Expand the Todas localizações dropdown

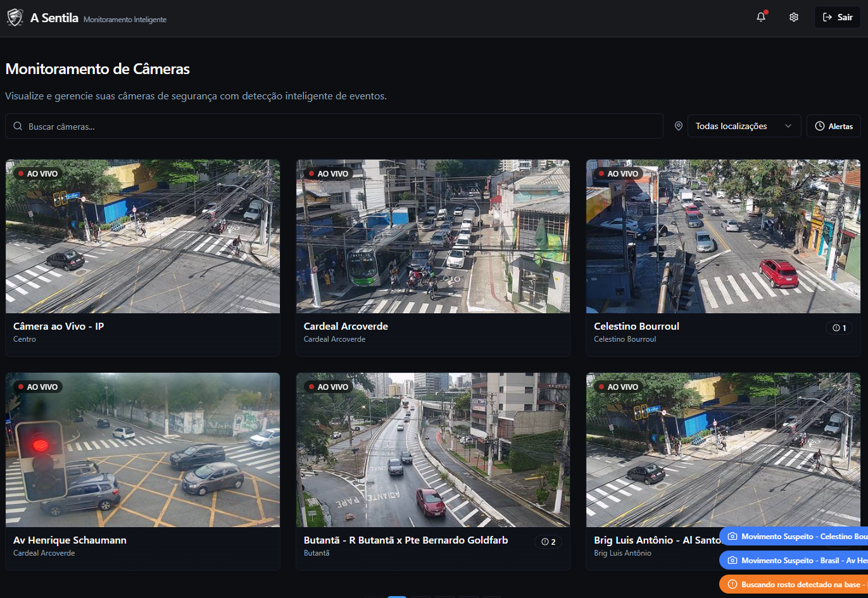pos(744,126)
